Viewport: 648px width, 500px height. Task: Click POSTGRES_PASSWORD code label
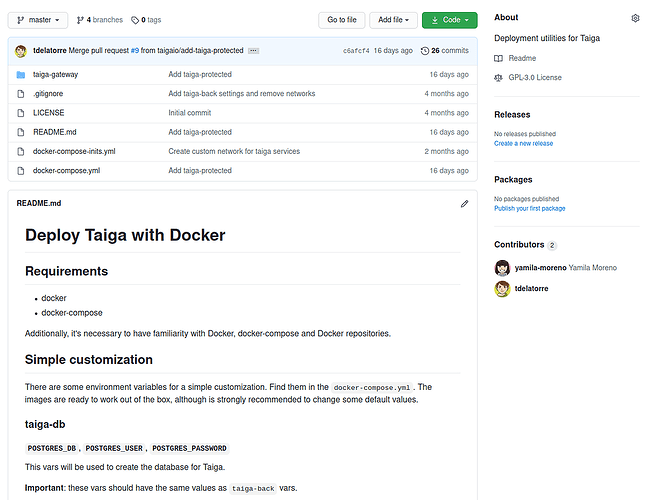pyautogui.click(x=189, y=448)
